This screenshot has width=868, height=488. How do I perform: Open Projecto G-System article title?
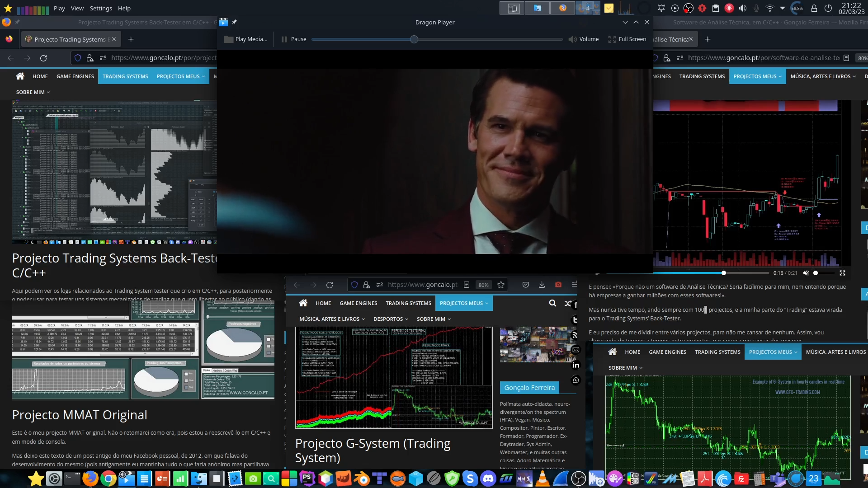(373, 450)
